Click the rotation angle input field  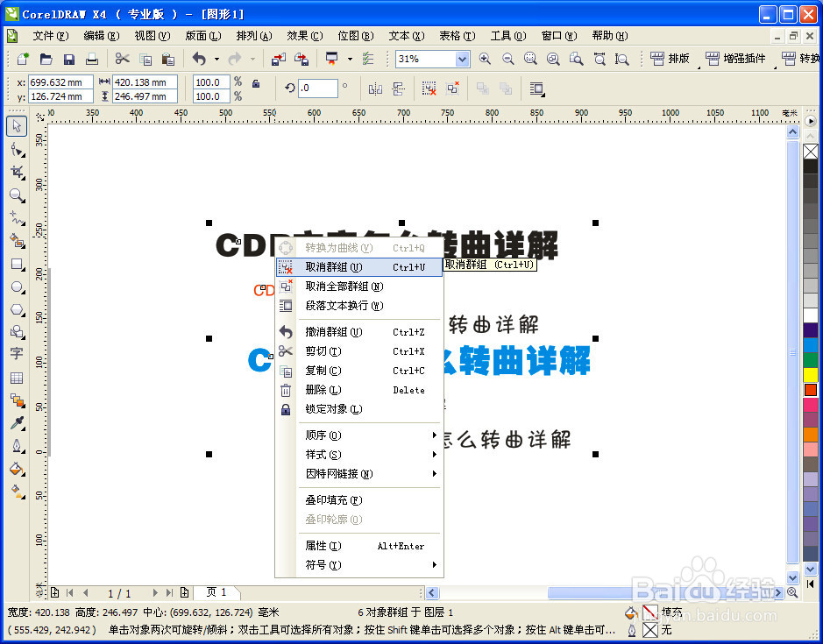pyautogui.click(x=317, y=88)
